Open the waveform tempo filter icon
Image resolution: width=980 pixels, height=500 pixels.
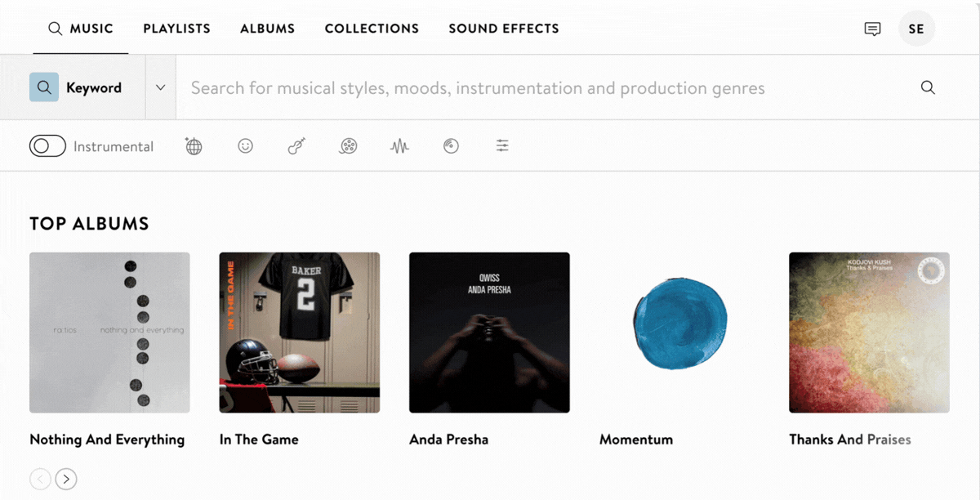coord(399,146)
